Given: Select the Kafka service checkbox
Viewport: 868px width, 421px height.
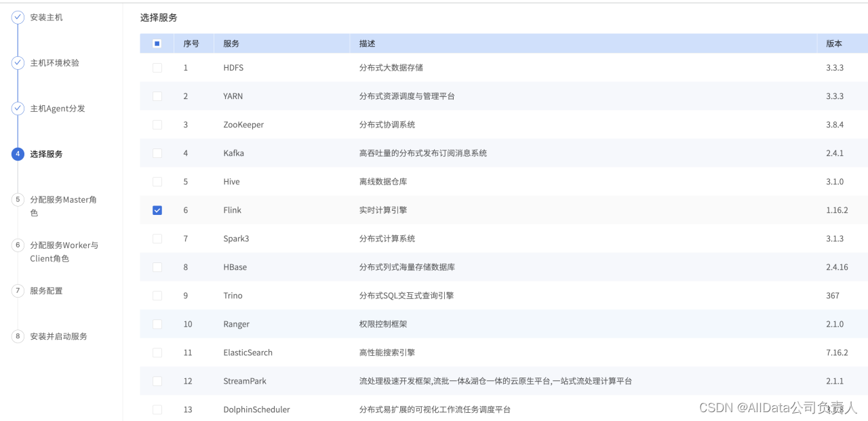Looking at the screenshot, I should (x=157, y=153).
